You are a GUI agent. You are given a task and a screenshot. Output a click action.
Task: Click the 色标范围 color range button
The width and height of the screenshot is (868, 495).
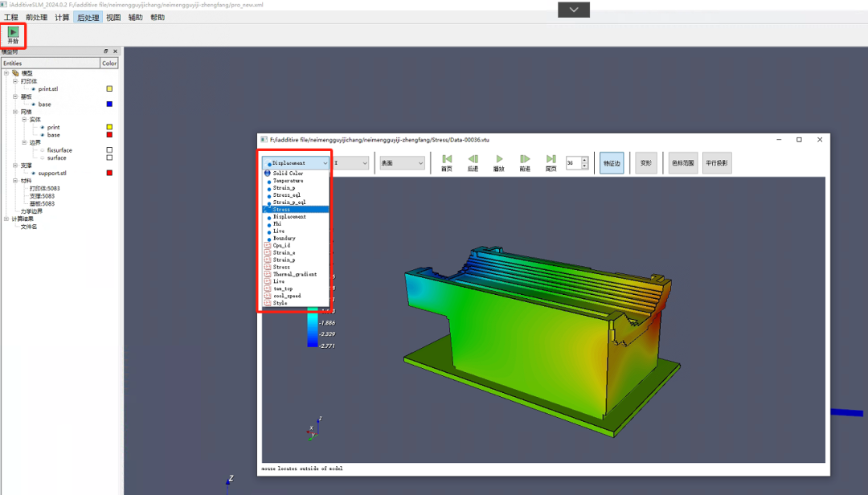click(x=682, y=163)
